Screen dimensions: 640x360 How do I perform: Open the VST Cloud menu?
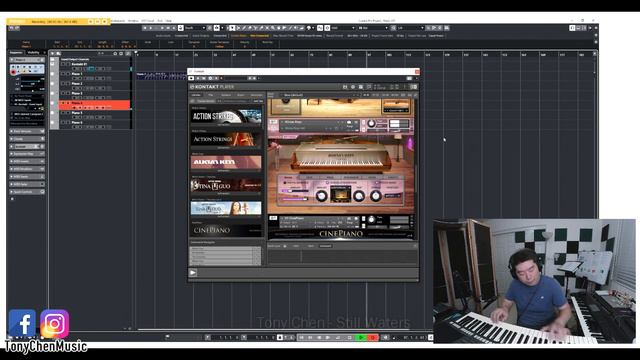pyautogui.click(x=148, y=20)
